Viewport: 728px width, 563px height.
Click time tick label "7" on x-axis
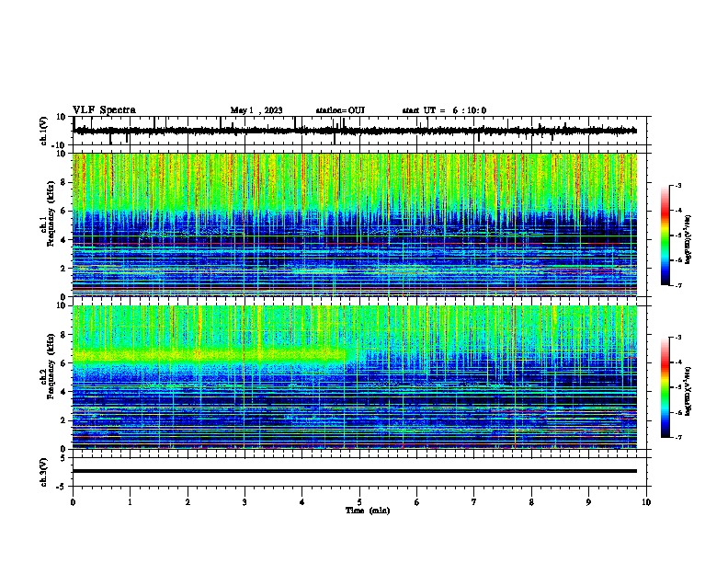474,501
